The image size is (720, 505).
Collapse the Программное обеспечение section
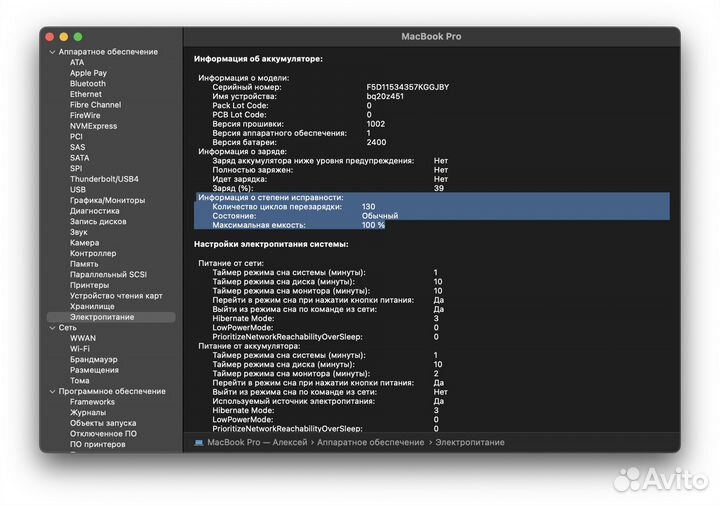[51, 391]
